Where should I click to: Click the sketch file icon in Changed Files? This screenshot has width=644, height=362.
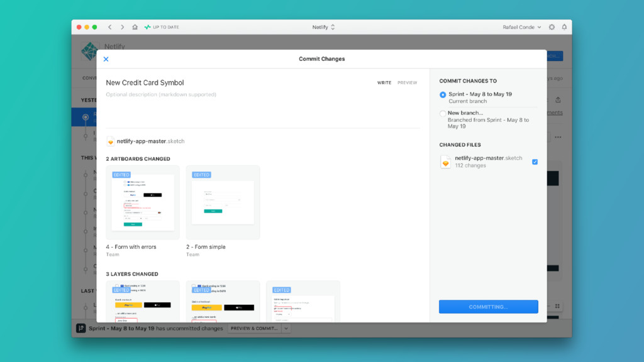[445, 162]
